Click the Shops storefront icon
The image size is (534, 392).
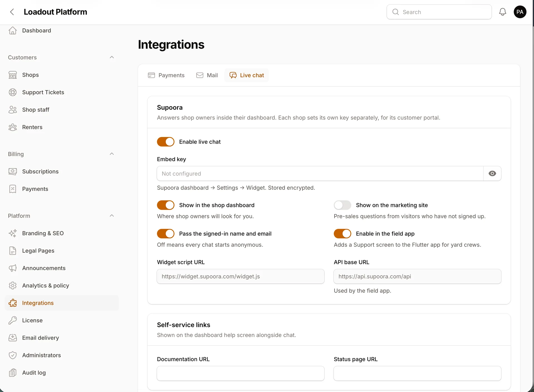[x=13, y=75]
